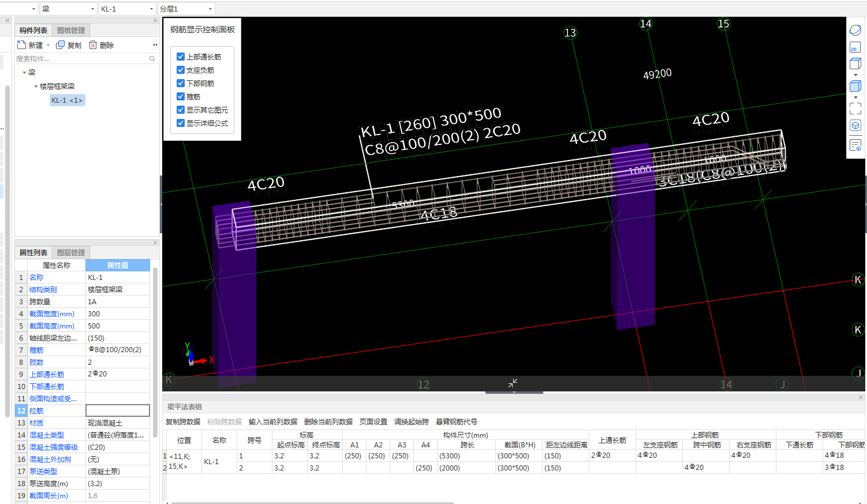
Task: Click the XYZ axis indicator in viewport
Action: 197,354
